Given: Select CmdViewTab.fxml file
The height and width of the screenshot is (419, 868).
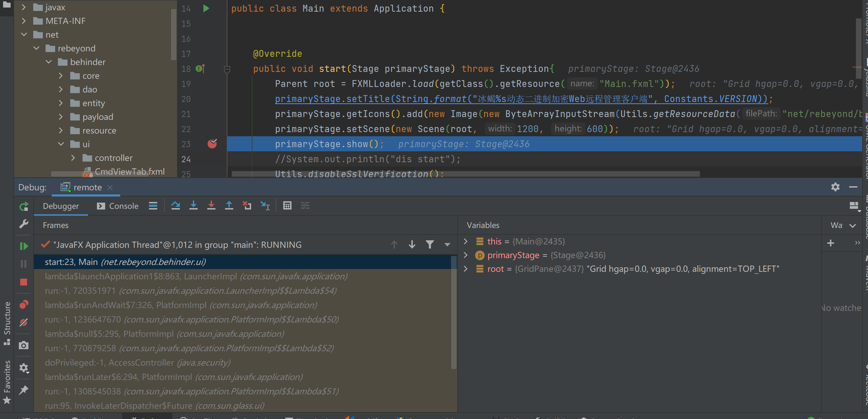Looking at the screenshot, I should (124, 172).
